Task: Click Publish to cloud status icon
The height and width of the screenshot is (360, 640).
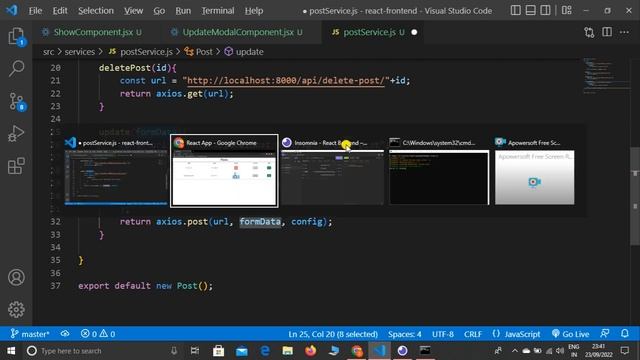Action: pos(65,334)
